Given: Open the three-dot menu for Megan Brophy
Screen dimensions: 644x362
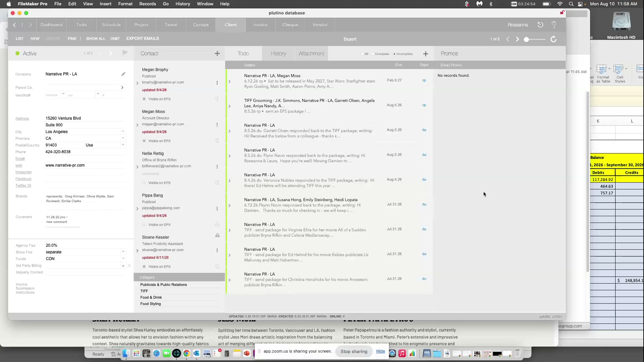Looking at the screenshot, I should 217,83.
